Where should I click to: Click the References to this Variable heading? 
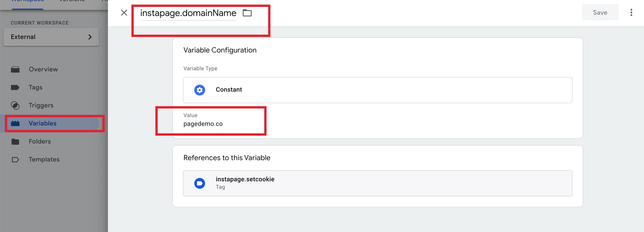227,158
